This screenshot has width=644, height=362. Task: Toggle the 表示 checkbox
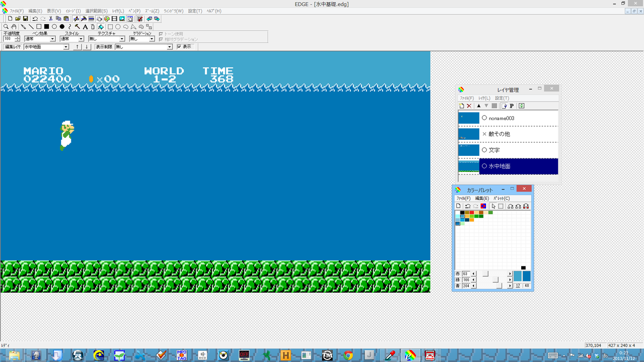[179, 47]
